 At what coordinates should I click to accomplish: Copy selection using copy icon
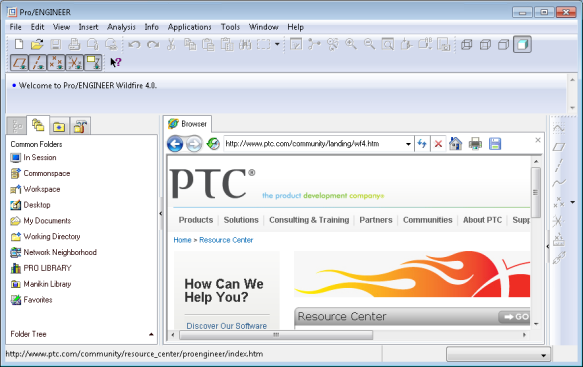pyautogui.click(x=190, y=45)
